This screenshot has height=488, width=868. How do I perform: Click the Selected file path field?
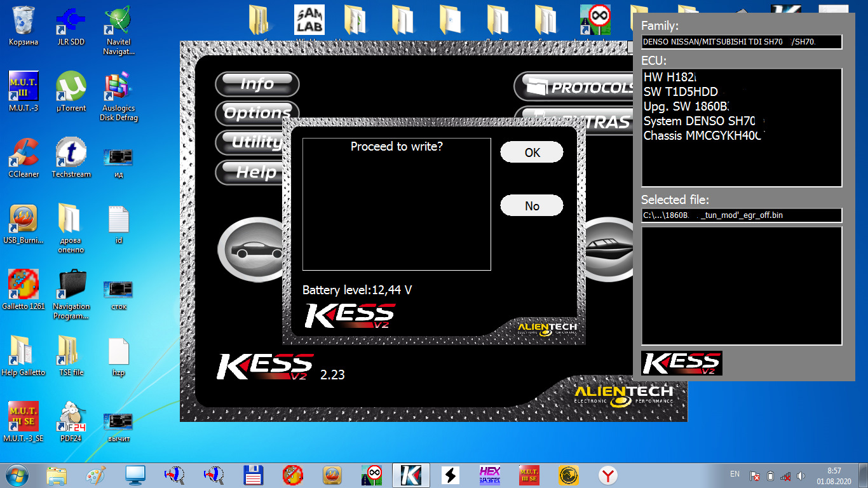click(742, 215)
